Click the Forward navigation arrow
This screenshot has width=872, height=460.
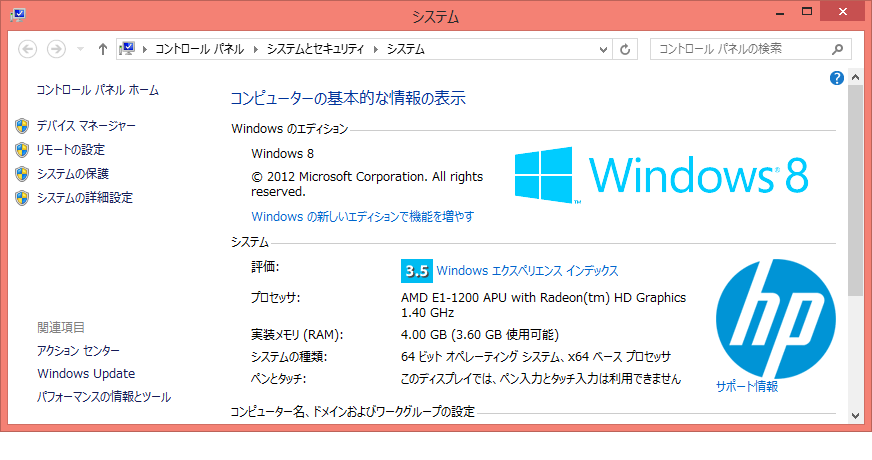point(56,49)
